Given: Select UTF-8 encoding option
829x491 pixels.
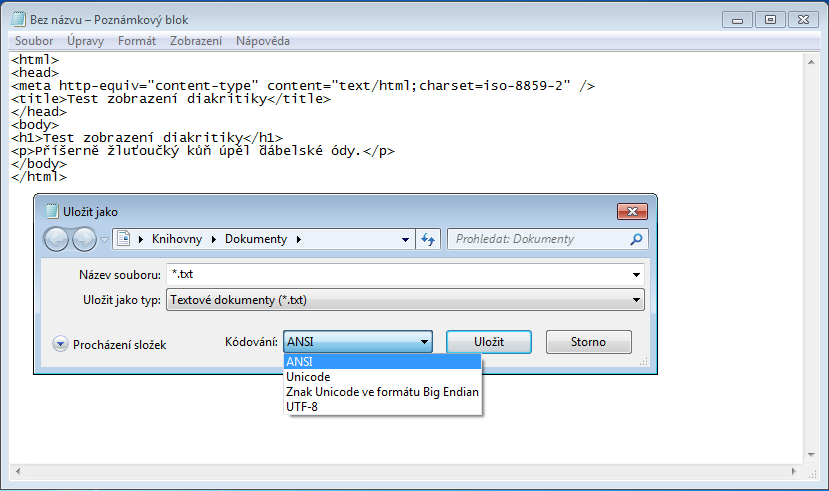Looking at the screenshot, I should [382, 406].
